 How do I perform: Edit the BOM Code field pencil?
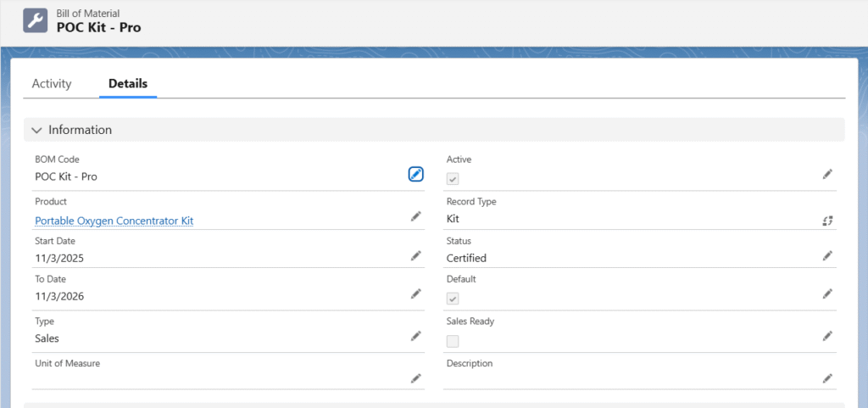coord(415,174)
